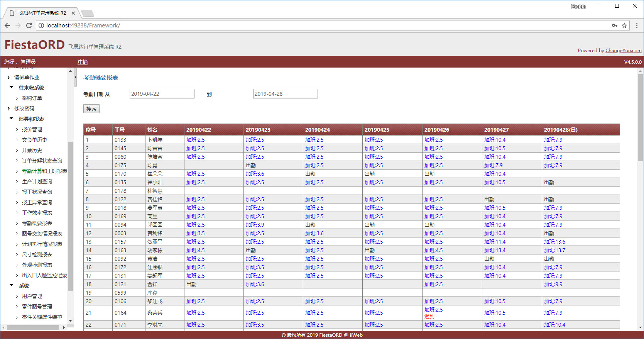Screen dimensions: 644x339
Task: Bookmark this page with the star icon
Action: [x=624, y=25]
